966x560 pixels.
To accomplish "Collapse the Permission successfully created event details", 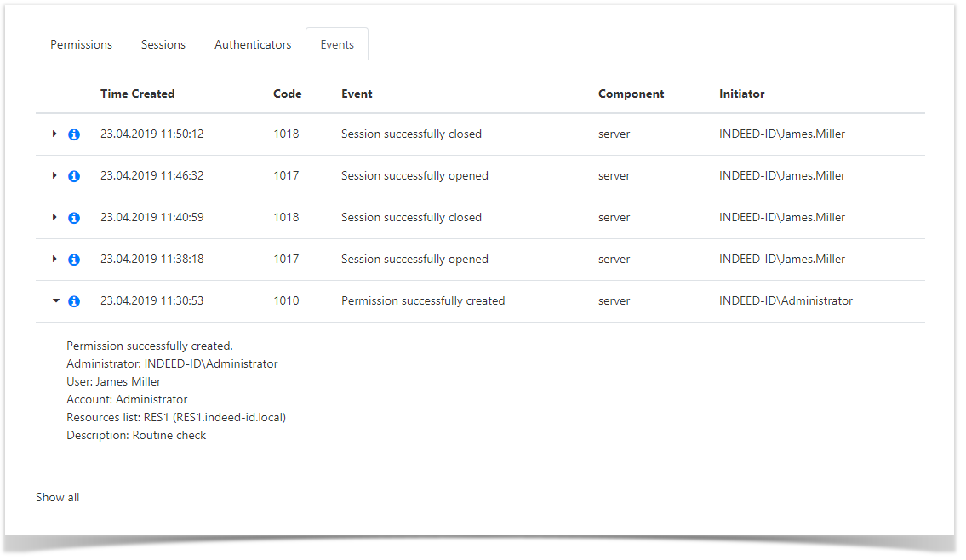I will coord(54,300).
